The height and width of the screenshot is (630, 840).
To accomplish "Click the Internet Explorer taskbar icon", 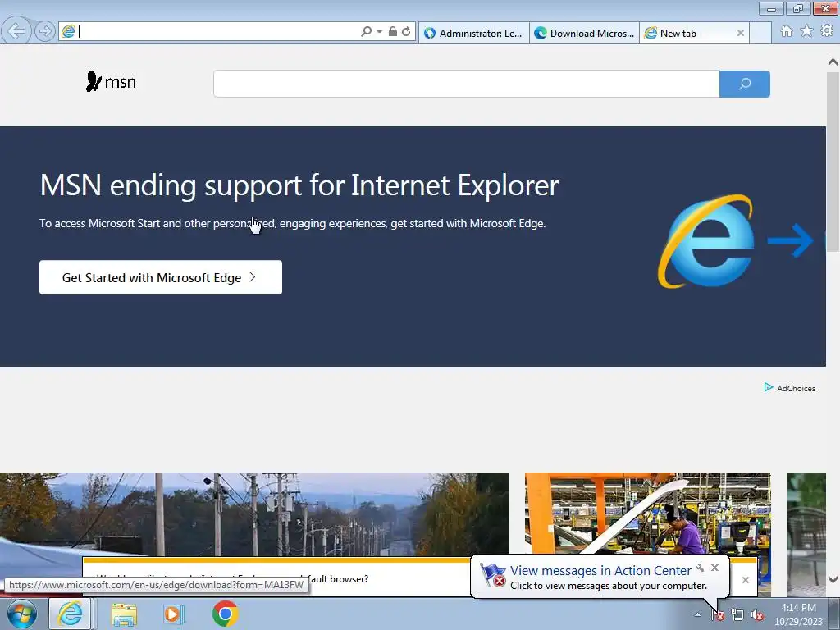I will (x=71, y=614).
